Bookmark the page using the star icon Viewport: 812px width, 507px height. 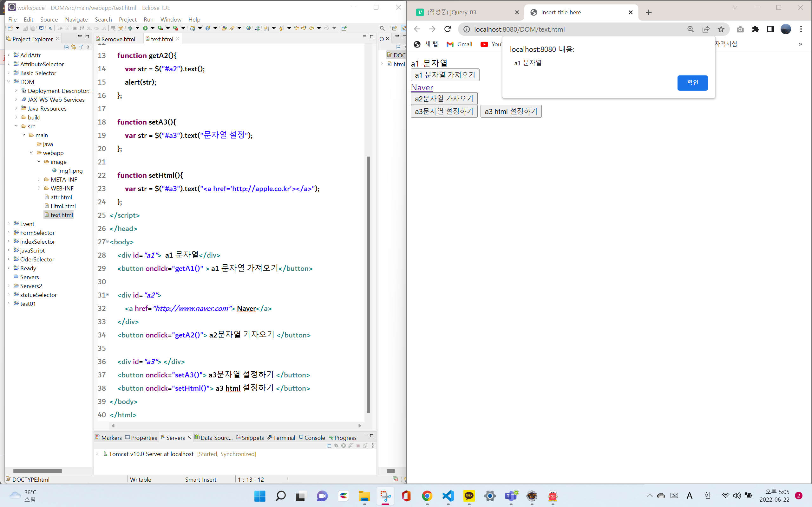click(x=721, y=29)
